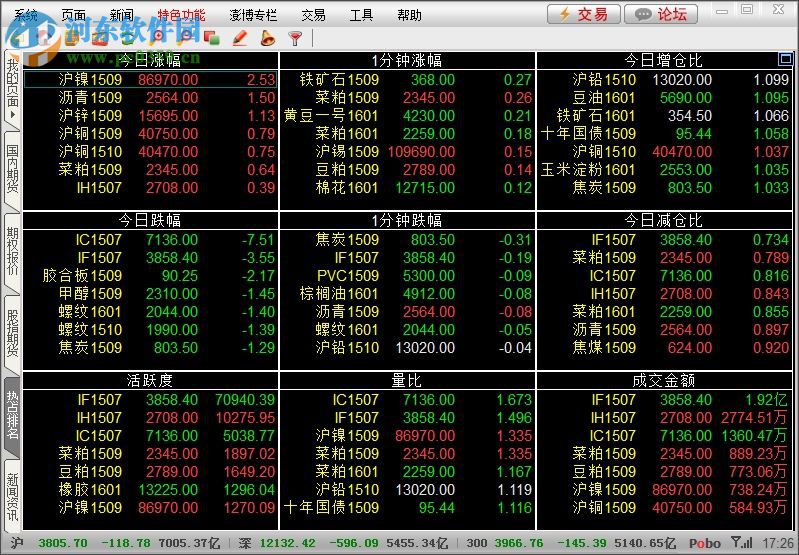This screenshot has height=555, width=799.
Task: Open the 特色功能 menu
Action: click(181, 15)
